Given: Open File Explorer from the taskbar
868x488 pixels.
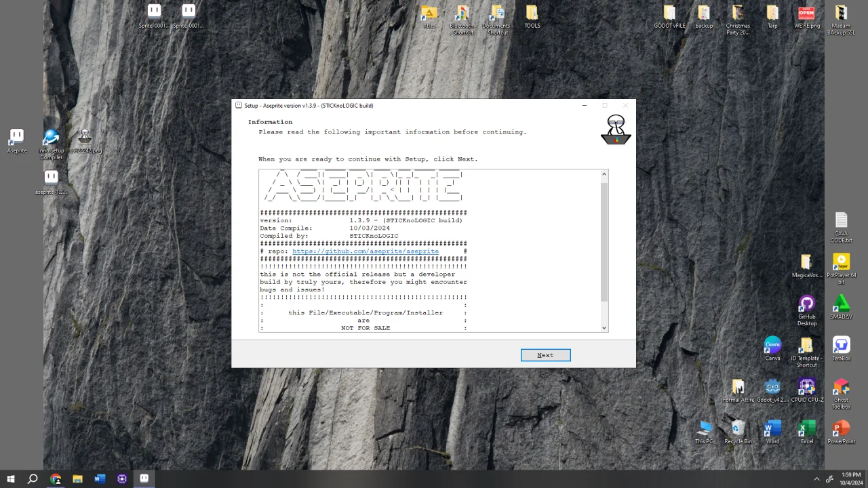Looking at the screenshot, I should click(x=77, y=479).
